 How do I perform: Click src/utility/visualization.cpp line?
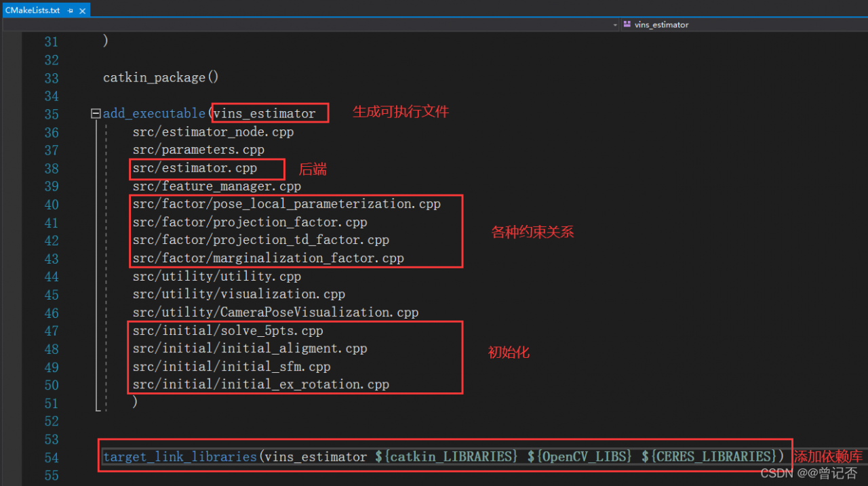coord(239,294)
